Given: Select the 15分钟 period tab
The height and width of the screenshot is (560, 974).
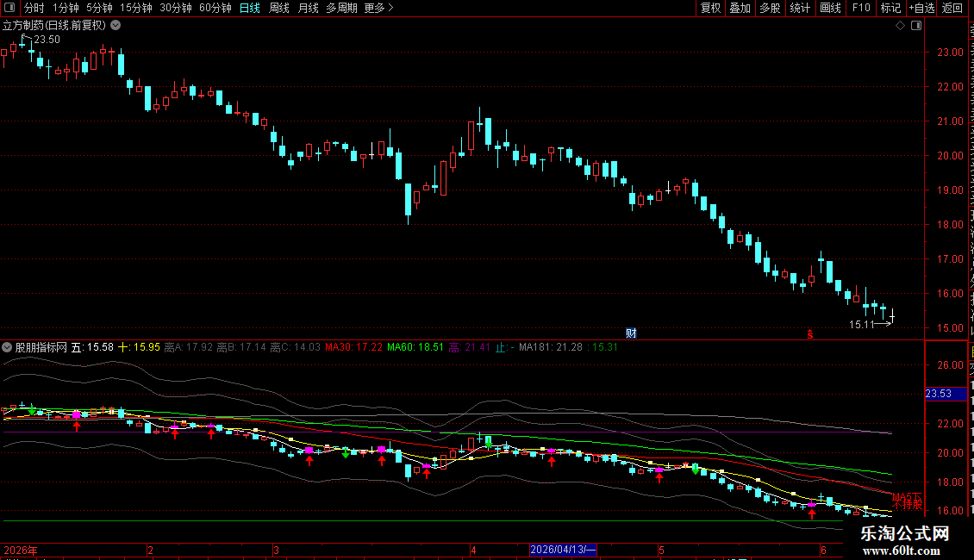Looking at the screenshot, I should (x=136, y=8).
